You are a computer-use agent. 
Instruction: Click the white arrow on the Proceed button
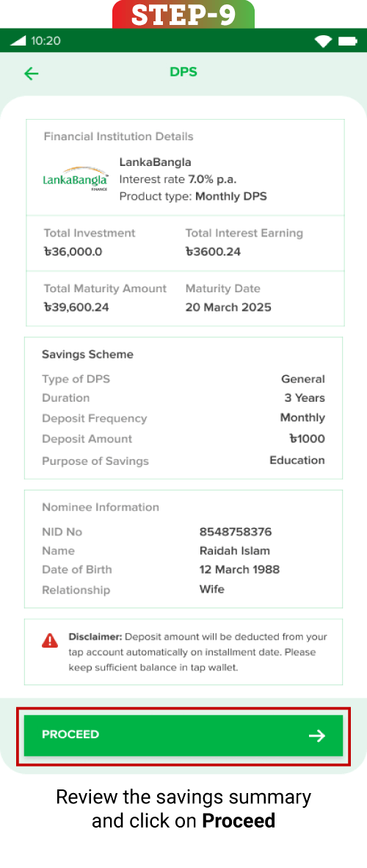(x=317, y=735)
